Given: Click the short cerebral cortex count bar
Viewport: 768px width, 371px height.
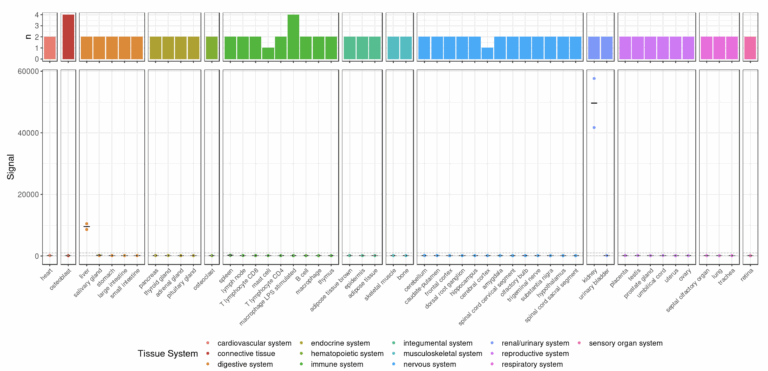Looking at the screenshot, I should click(487, 53).
